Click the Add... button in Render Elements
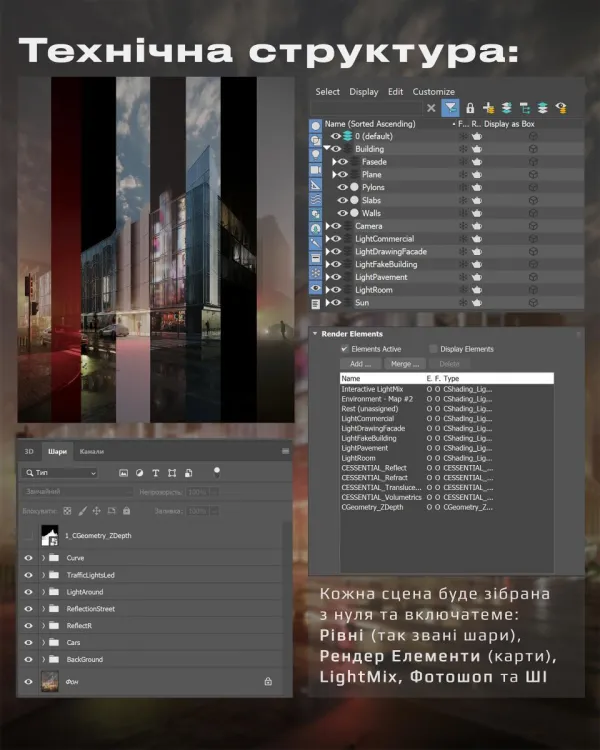The width and height of the screenshot is (600, 750). [361, 364]
